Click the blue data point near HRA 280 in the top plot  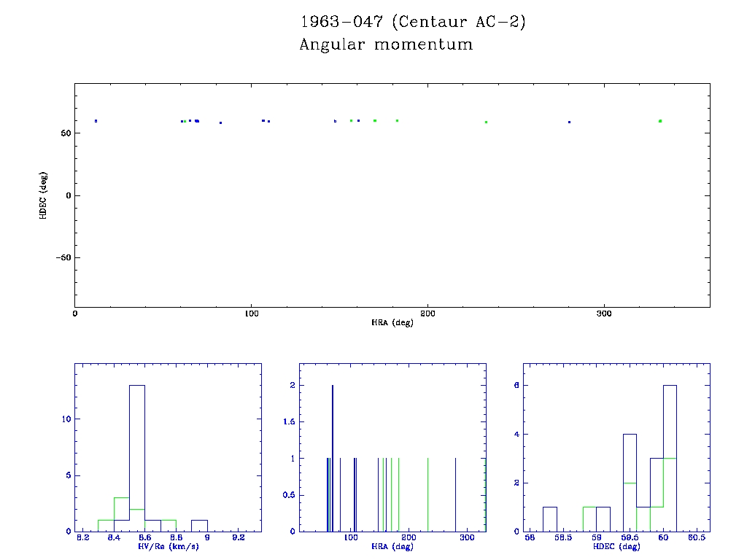tap(569, 122)
